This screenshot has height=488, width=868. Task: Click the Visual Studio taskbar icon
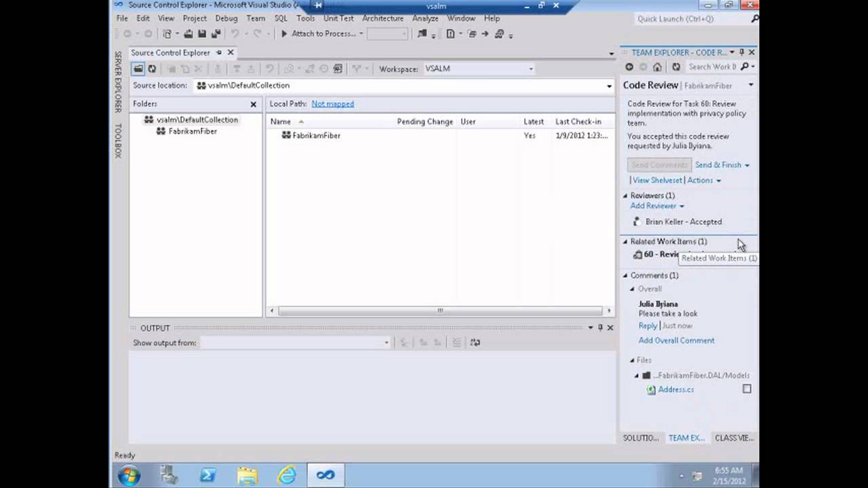pos(325,476)
